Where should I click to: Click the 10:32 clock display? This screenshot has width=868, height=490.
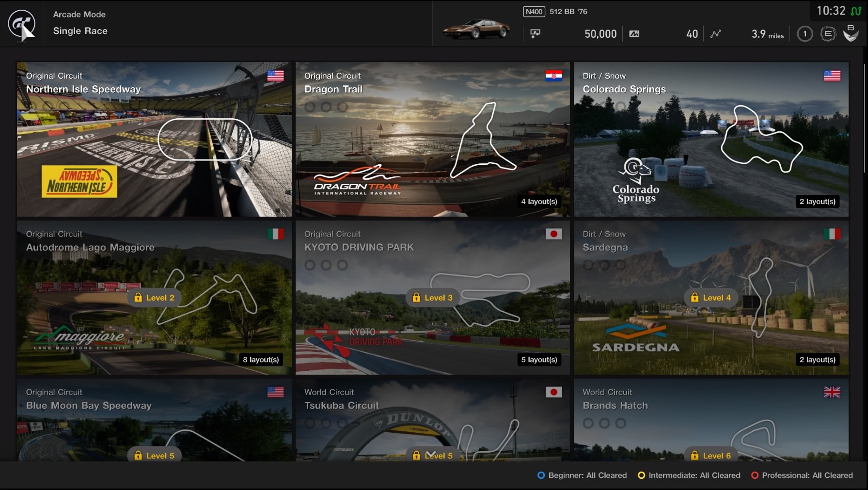pos(831,11)
